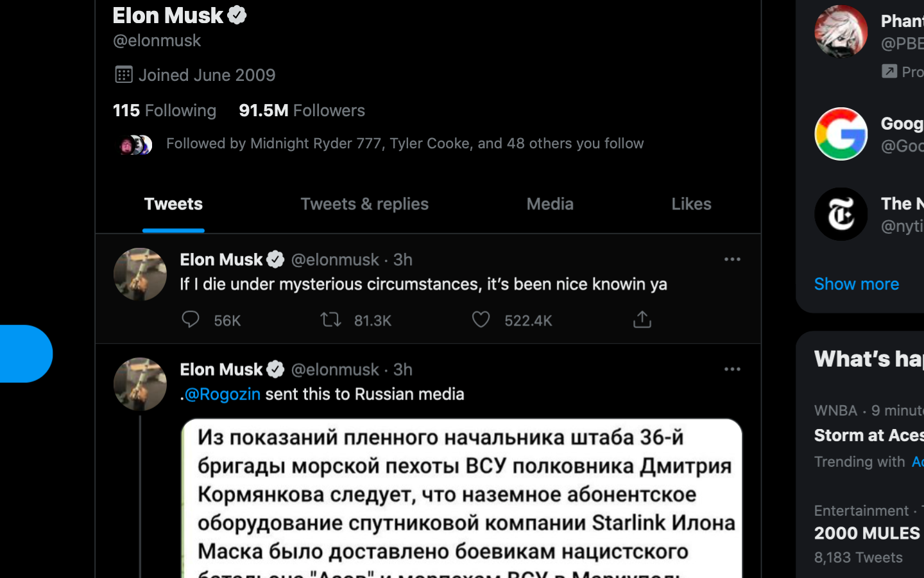This screenshot has width=924, height=578.
Task: Switch to Tweets & replies tab
Action: 364,204
